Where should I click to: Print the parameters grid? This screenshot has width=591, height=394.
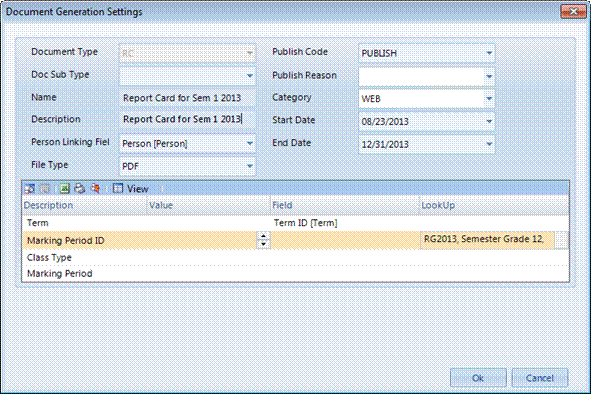point(80,189)
